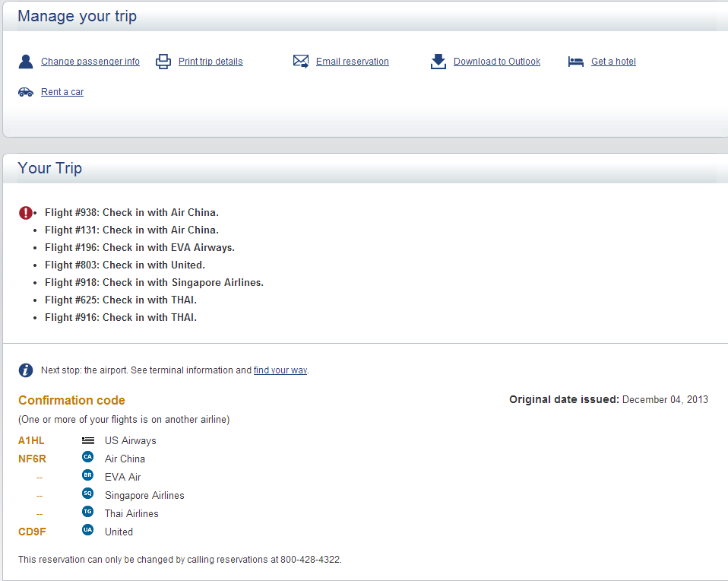
Task: Click the EVA Air airline name
Action: pos(122,477)
